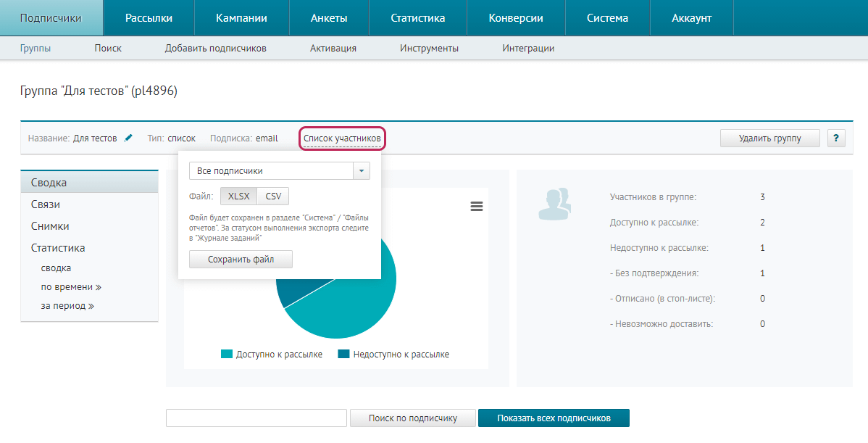Click the highlighted Список участников link
Image resolution: width=868 pixels, height=443 pixels.
click(341, 138)
